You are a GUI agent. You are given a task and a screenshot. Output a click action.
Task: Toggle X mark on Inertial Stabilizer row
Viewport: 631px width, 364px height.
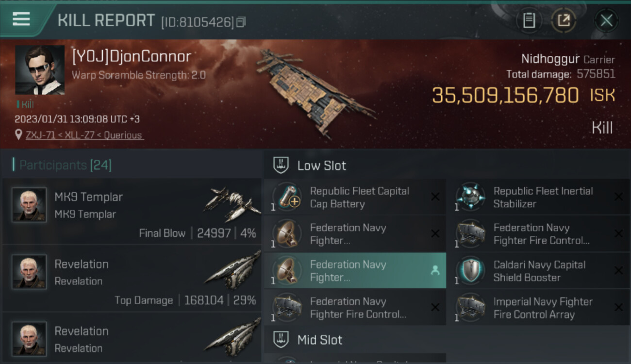(x=618, y=197)
